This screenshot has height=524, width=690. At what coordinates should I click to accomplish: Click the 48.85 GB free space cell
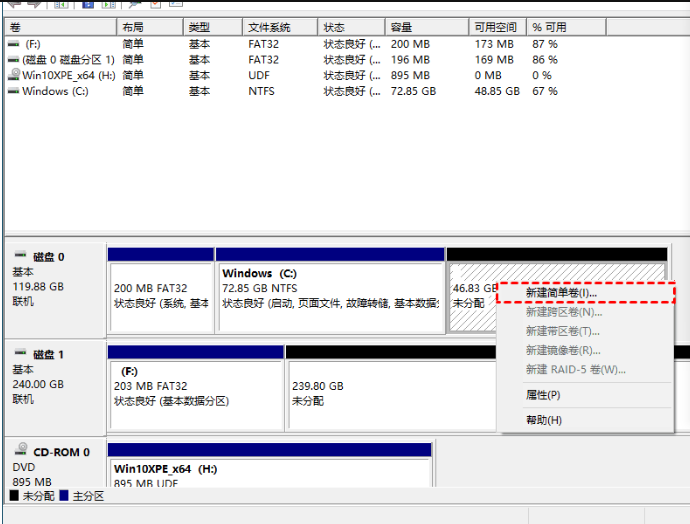pyautogui.click(x=497, y=91)
